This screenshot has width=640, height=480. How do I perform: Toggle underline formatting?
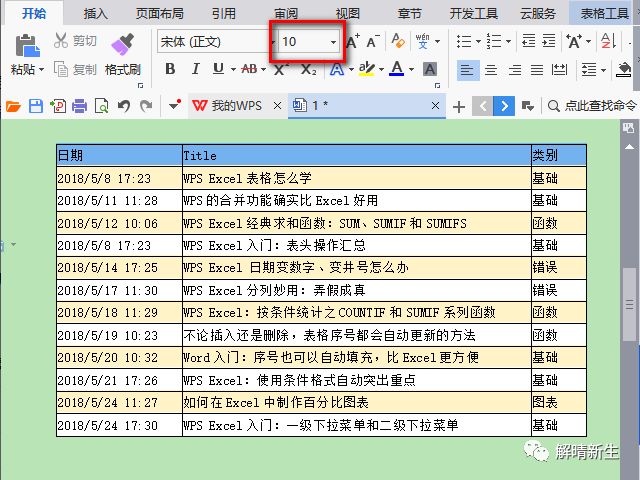218,69
